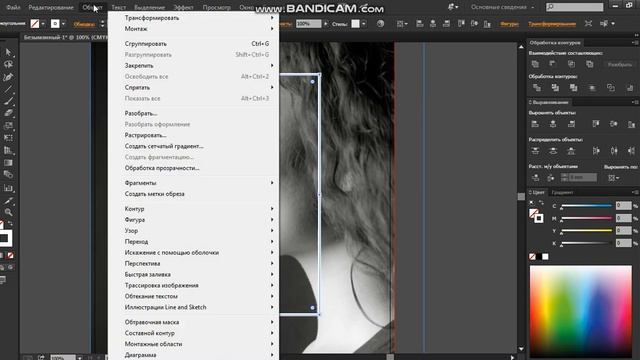The image size is (640, 360).
Task: Click the Разобрать button in Pathfinder panel
Action: (x=620, y=64)
